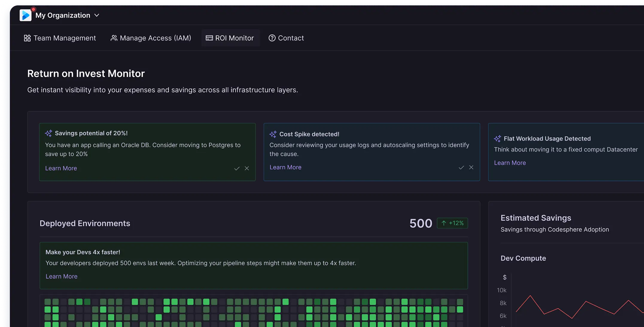This screenshot has height=327, width=644.
Task: Click the Team Management grid icon
Action: (x=27, y=38)
